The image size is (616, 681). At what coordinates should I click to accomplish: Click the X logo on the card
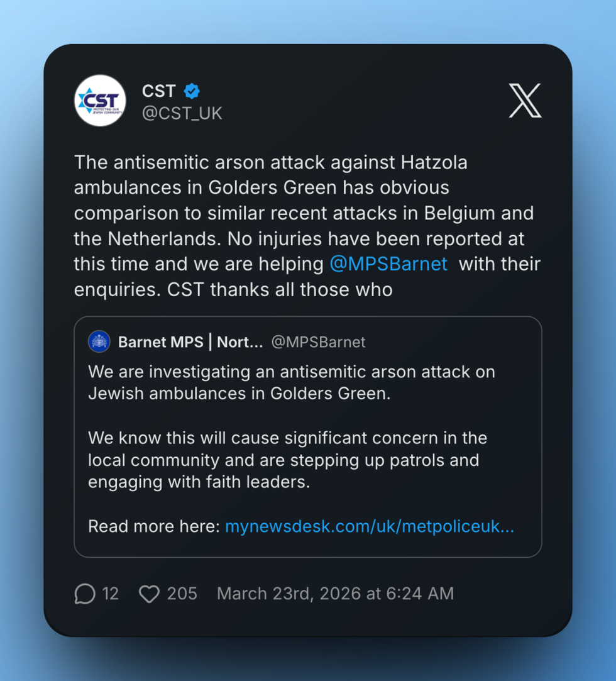pos(525,101)
